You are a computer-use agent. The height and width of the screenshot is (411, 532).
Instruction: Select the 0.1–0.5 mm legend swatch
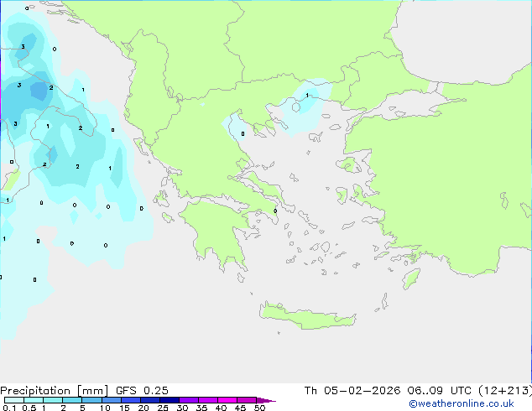(14, 400)
